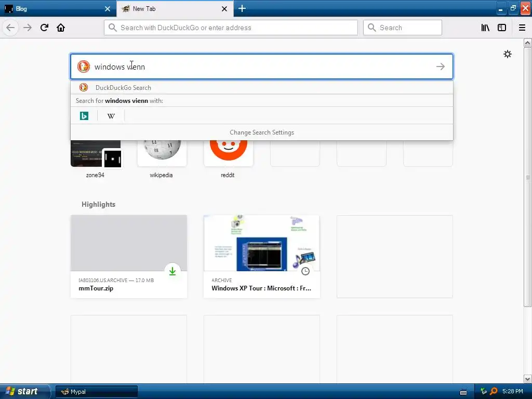Screen dimensions: 532x399
Task: Click the download icon on mmTour.zip
Action: [172, 271]
